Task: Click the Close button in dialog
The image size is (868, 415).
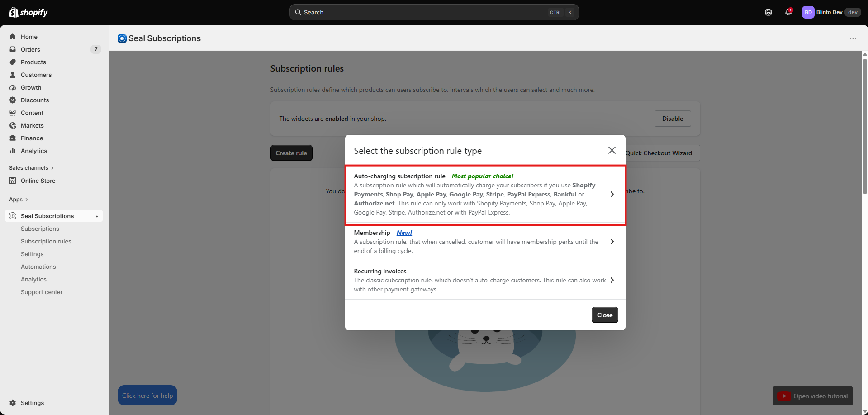Action: 605,315
